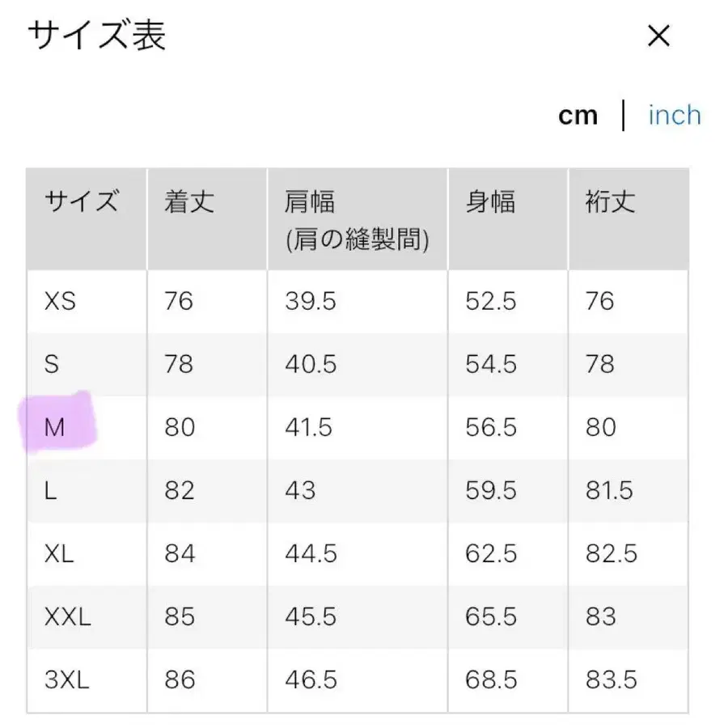Click the 3XL row 身幅 value 68.5
Viewport: 728px width, 728px height.
(492, 680)
